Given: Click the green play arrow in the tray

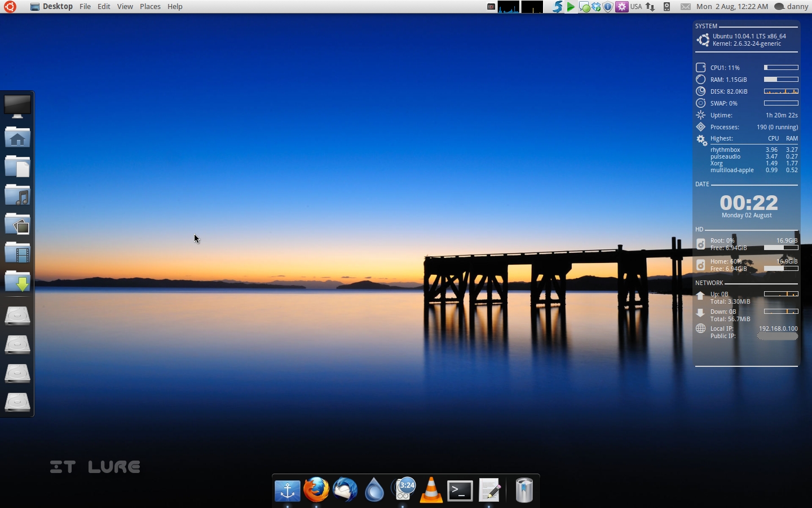Looking at the screenshot, I should (570, 7).
